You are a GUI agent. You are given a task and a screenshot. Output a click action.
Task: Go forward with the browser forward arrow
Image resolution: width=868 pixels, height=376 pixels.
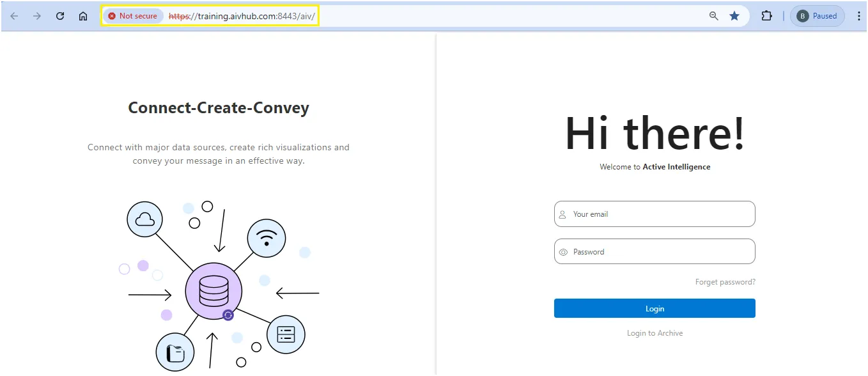pos(37,16)
